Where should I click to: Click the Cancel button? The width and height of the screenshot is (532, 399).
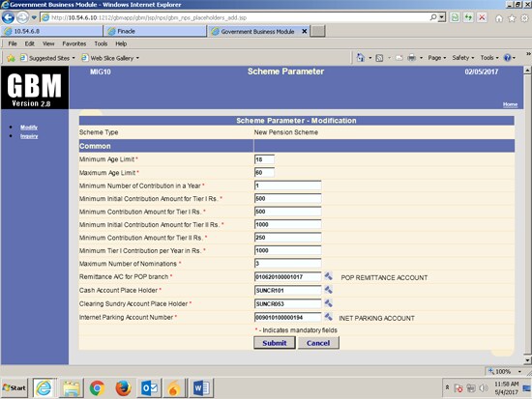[318, 343]
